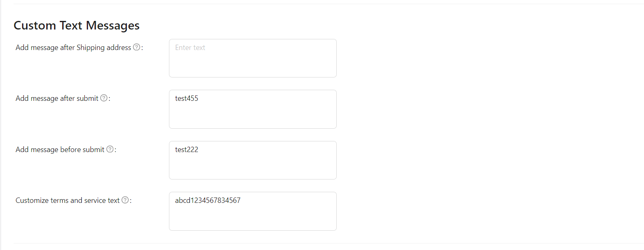Click the 'abcd1234567834567' text
644x250 pixels.
(208, 200)
